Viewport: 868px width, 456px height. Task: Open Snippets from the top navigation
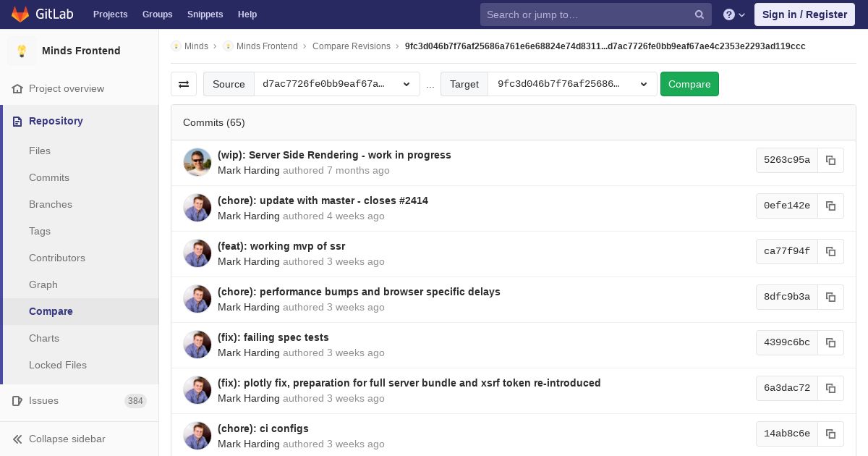pyautogui.click(x=205, y=14)
